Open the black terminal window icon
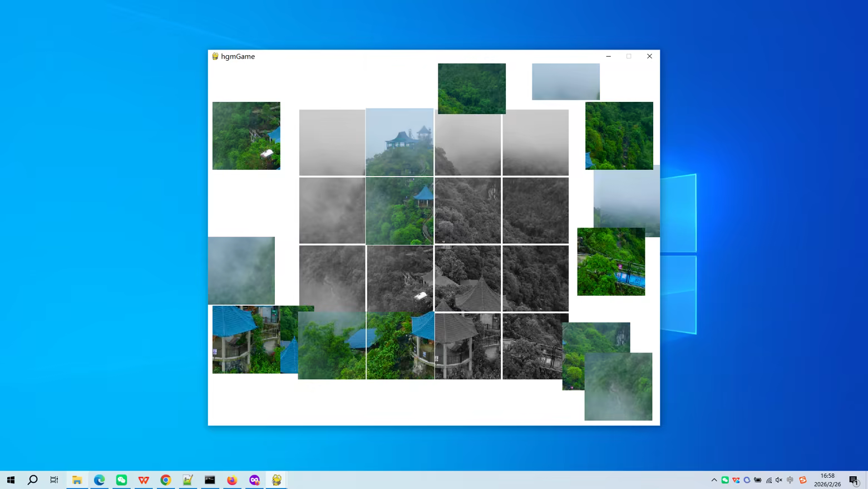 210,480
